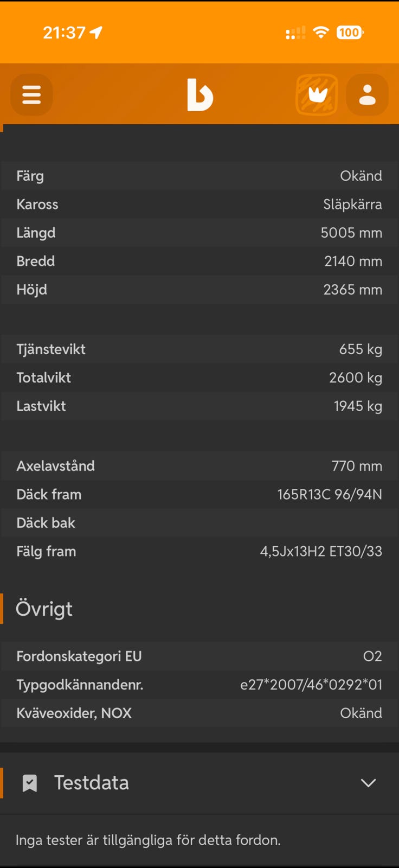The width and height of the screenshot is (399, 868).
Task: Tap the Fordonskategori EU label
Action: [x=79, y=656]
